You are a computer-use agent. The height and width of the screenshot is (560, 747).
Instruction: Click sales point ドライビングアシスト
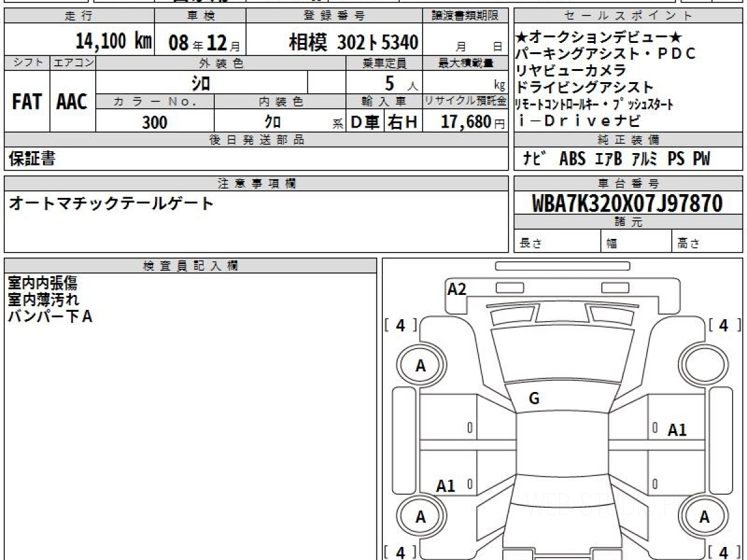coord(585,87)
